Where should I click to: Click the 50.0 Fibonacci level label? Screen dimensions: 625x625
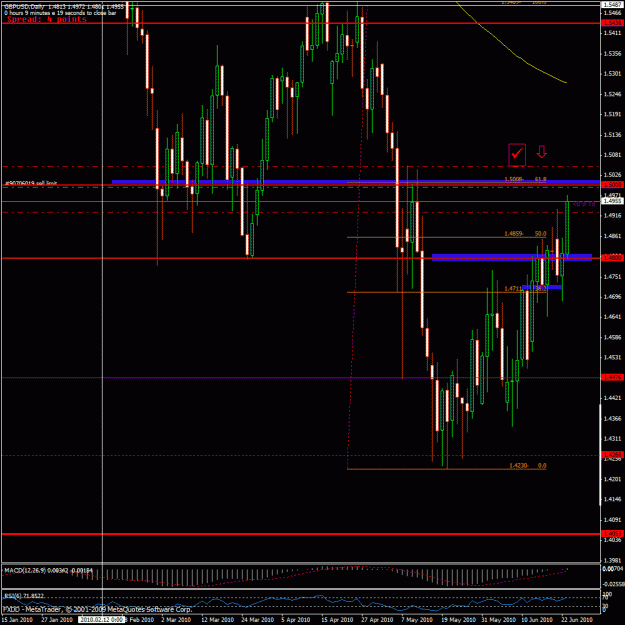(x=540, y=234)
